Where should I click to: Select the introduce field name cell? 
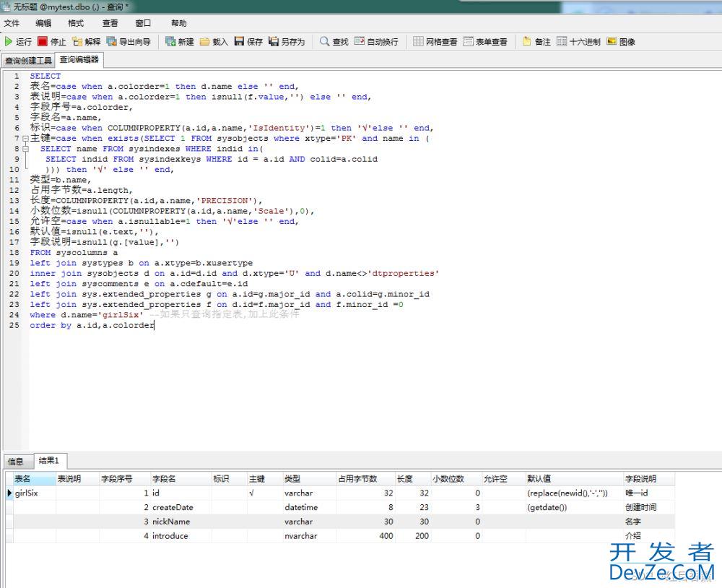coord(181,536)
